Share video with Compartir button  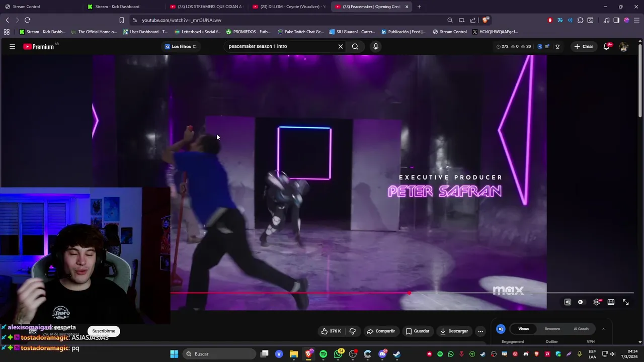(x=381, y=331)
